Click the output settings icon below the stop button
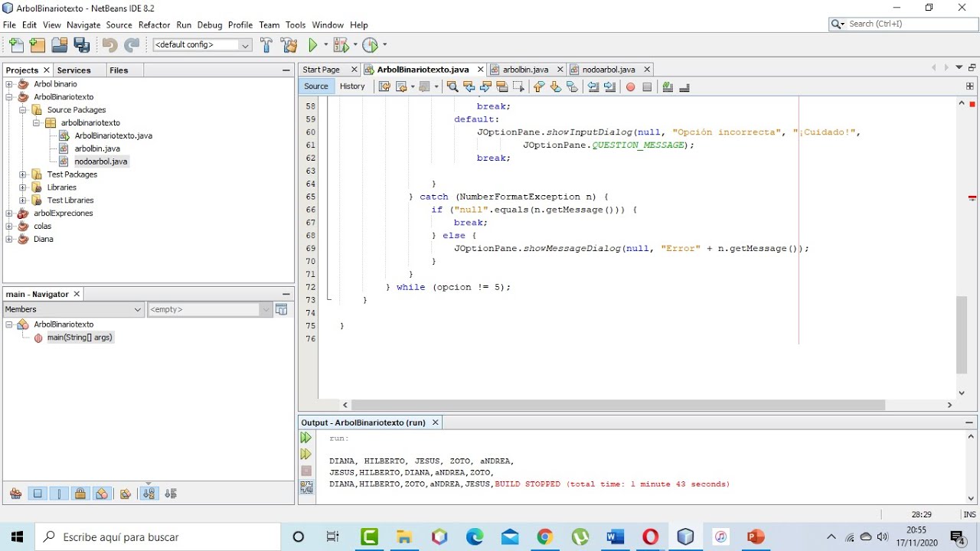This screenshot has height=551, width=980. (x=306, y=487)
